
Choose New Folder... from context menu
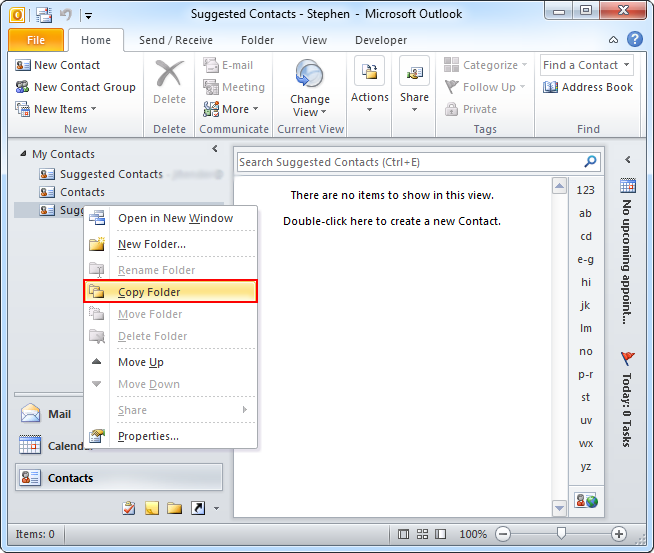[170, 244]
